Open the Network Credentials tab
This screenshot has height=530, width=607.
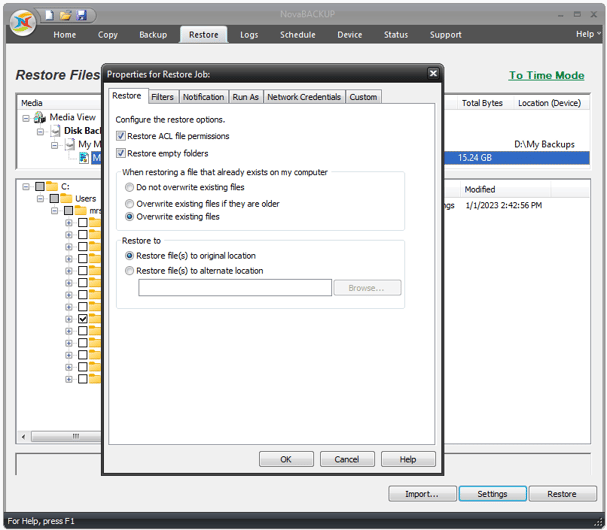(x=304, y=97)
